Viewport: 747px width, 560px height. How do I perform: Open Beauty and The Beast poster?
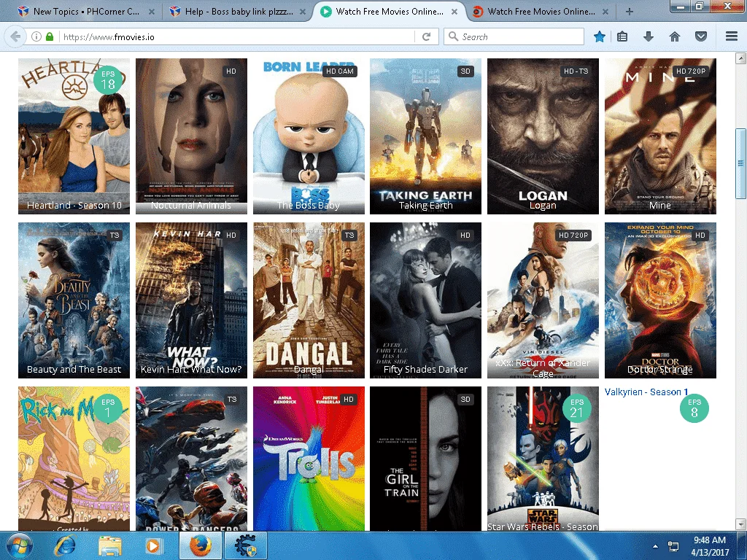click(74, 300)
